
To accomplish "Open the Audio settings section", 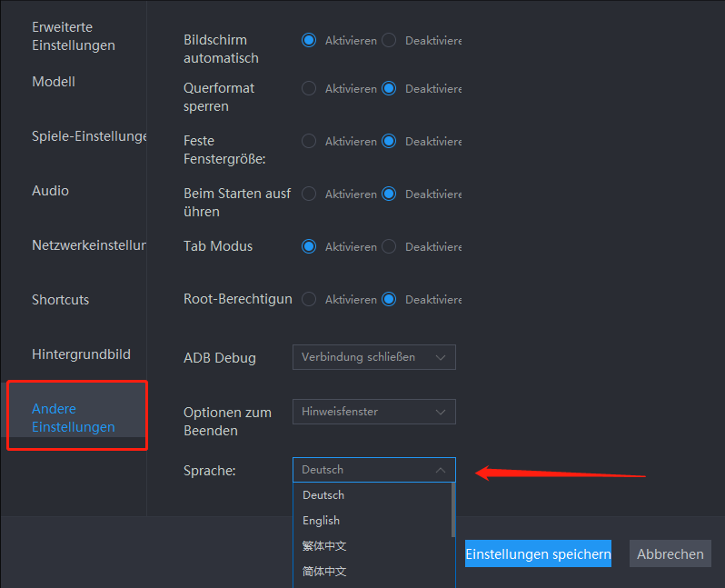I will (50, 191).
